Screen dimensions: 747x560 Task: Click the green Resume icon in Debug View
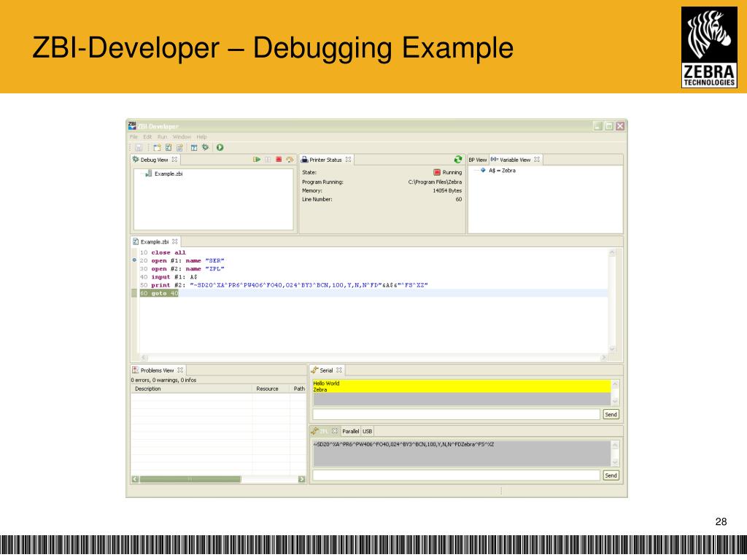click(257, 160)
